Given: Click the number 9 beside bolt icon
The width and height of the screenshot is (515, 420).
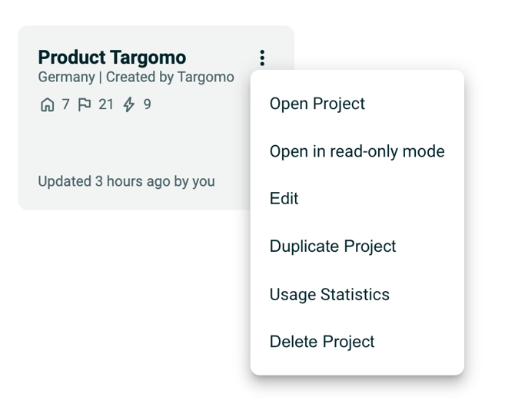Looking at the screenshot, I should [x=147, y=104].
